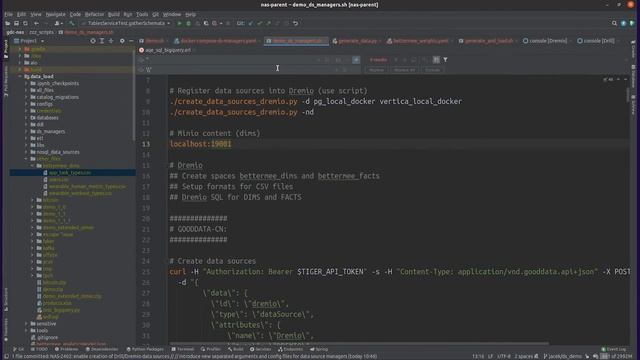The image size is (640, 360).
Task: Hide the Project panel with minus icon
Action: [x=131, y=41]
